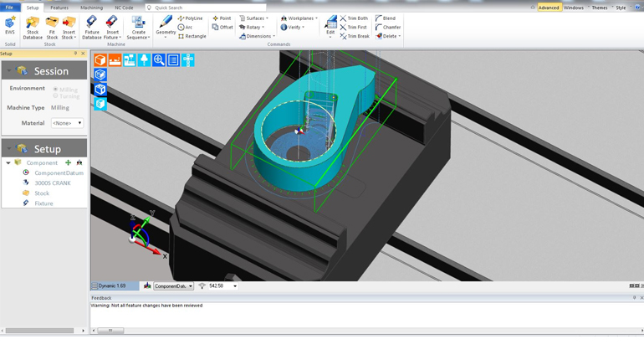Screen dimensions: 644x360
Task: Open the NC Code tab
Action: pyautogui.click(x=124, y=8)
